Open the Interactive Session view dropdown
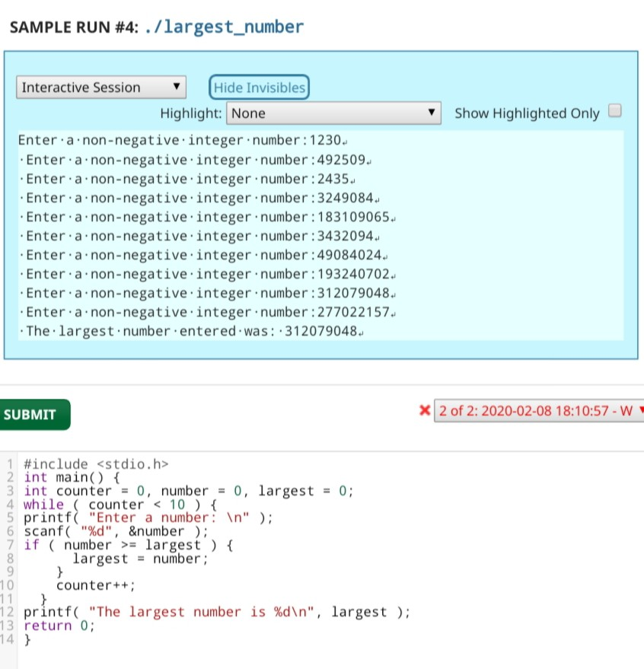 pyautogui.click(x=99, y=87)
